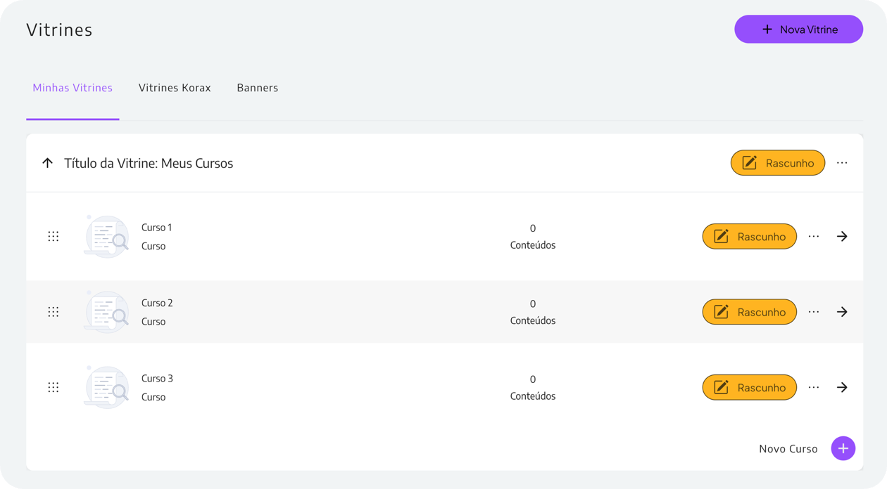This screenshot has width=888, height=490.
Task: Click the Nova Vitrine button
Action: coord(798,30)
